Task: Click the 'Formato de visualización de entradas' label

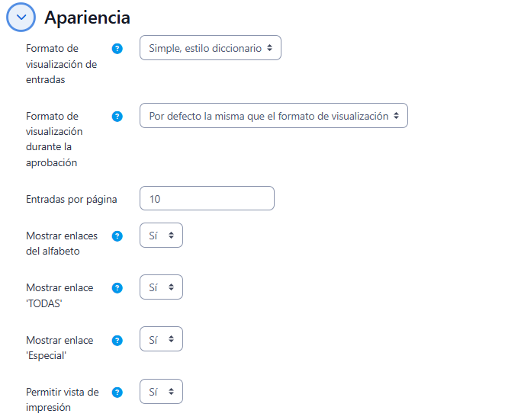Action: point(61,64)
